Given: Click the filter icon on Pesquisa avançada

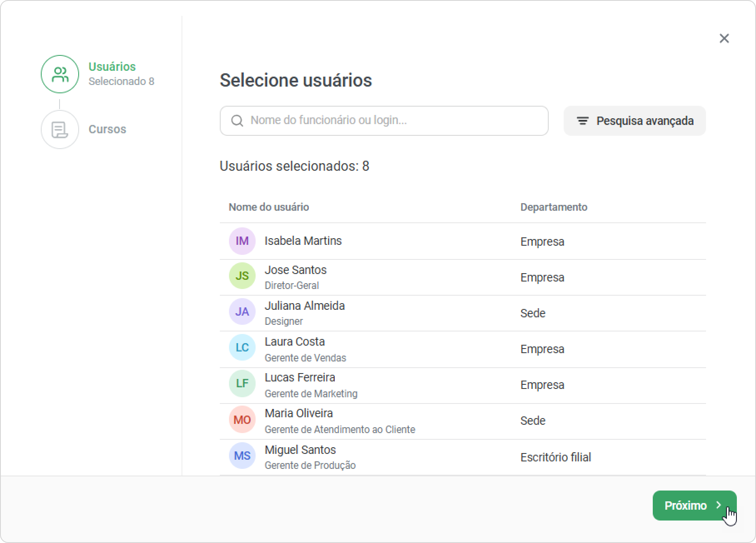Looking at the screenshot, I should tap(582, 121).
